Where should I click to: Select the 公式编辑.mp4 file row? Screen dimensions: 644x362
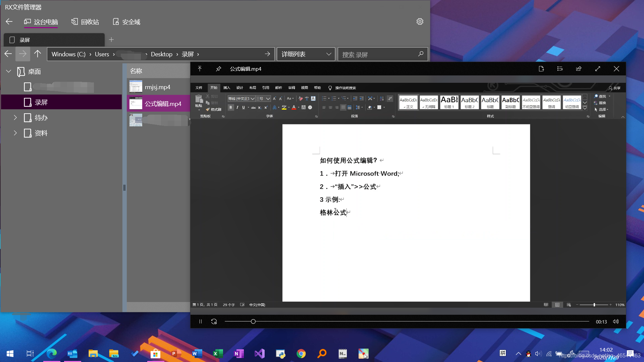point(158,104)
